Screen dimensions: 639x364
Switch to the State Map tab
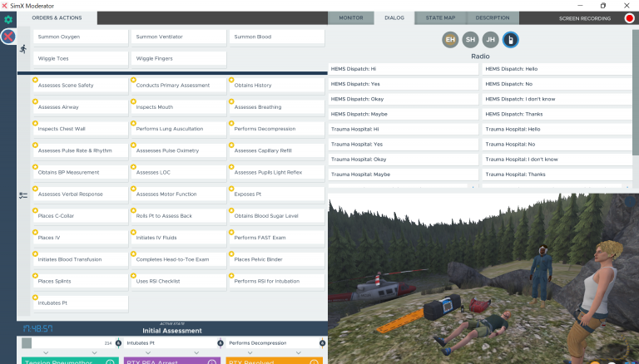440,17
